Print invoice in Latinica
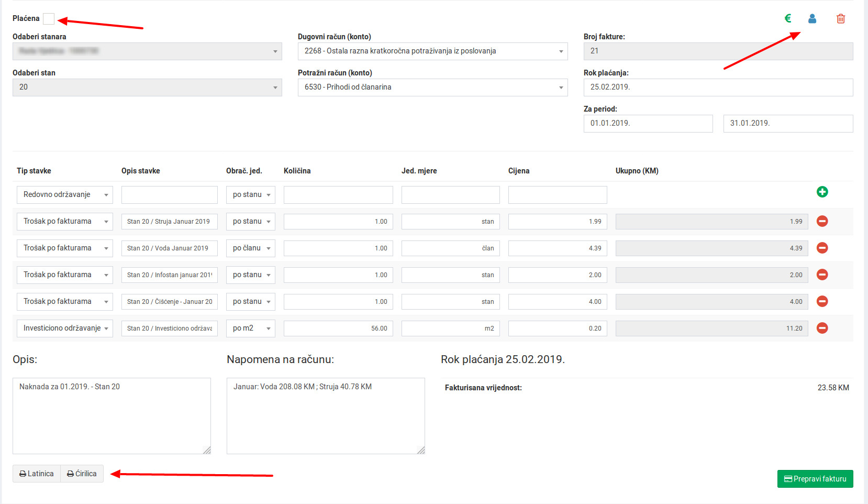The width and height of the screenshot is (868, 504). 37,474
